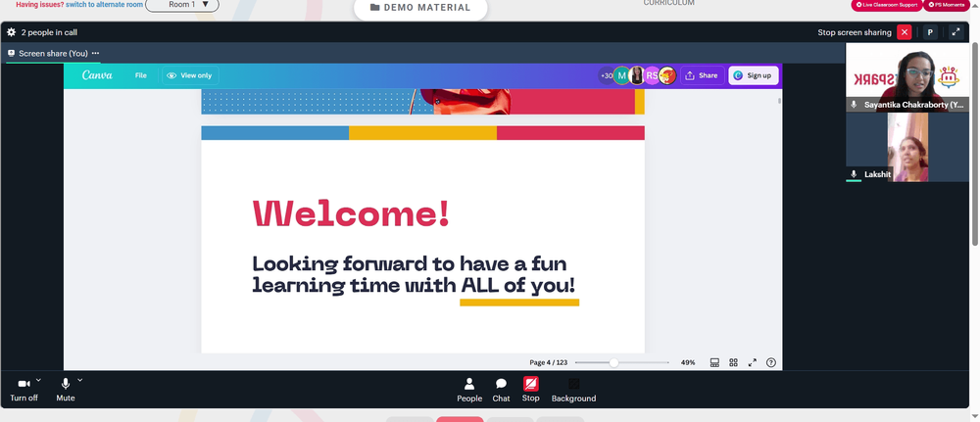This screenshot has width=980, height=422.
Task: Click the Canva Share button
Action: (x=702, y=75)
